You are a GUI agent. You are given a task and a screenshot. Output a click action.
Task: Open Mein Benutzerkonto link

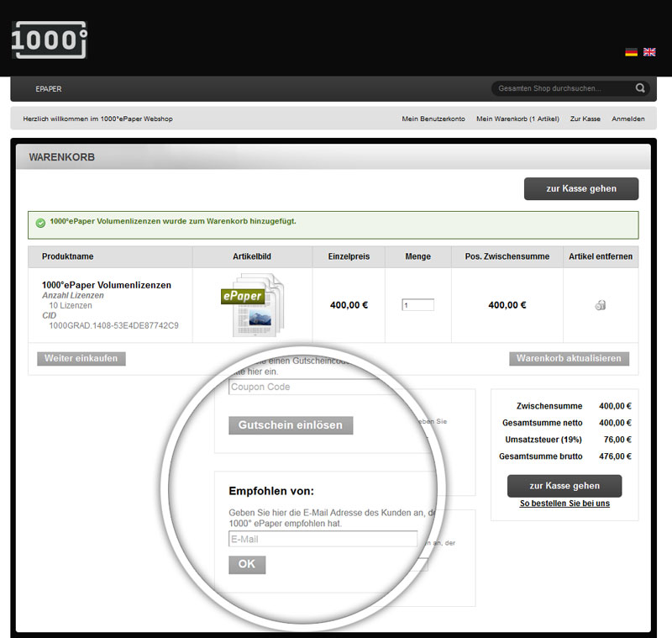pyautogui.click(x=433, y=119)
